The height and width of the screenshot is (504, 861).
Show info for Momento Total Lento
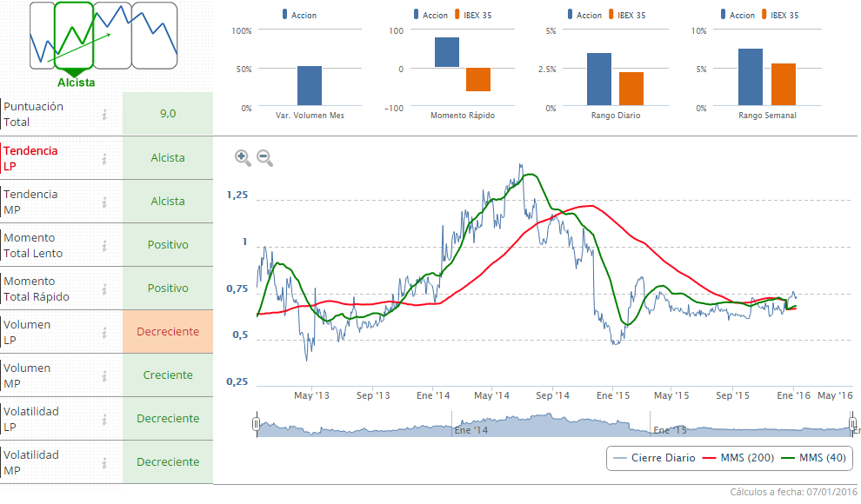104,245
